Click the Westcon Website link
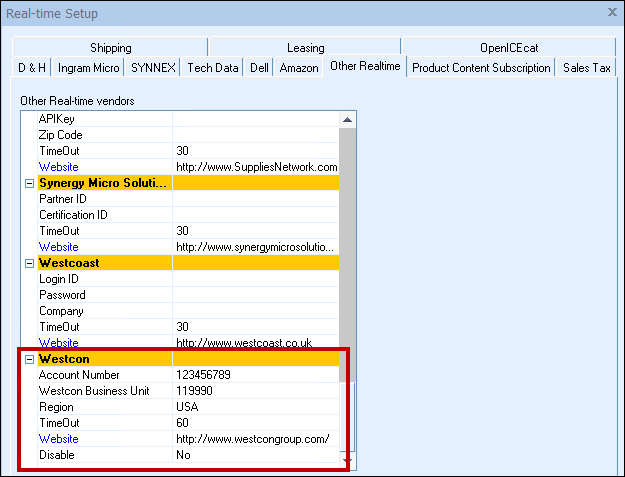This screenshot has width=625, height=477. [58, 439]
